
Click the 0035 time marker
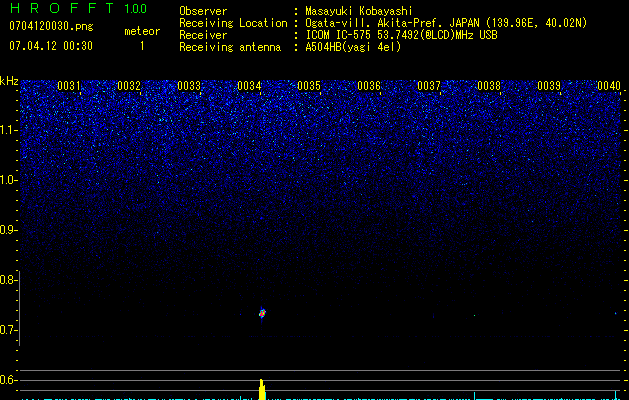309,86
